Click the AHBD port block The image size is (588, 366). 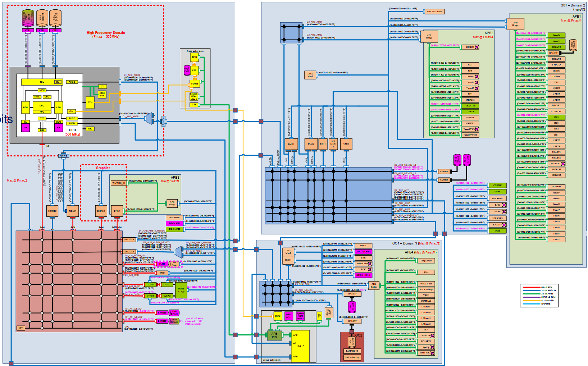[72, 123]
